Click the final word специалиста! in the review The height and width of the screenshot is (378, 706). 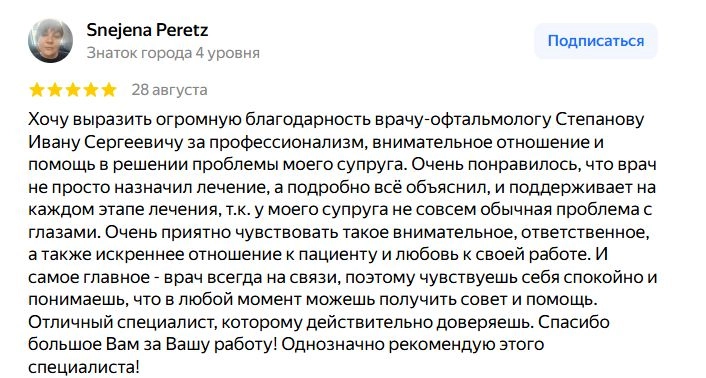click(84, 368)
